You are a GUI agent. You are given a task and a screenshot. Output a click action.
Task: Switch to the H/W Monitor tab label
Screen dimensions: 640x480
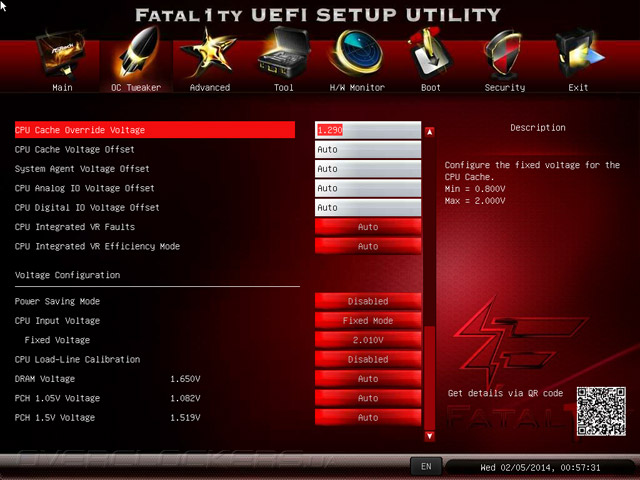(357, 87)
